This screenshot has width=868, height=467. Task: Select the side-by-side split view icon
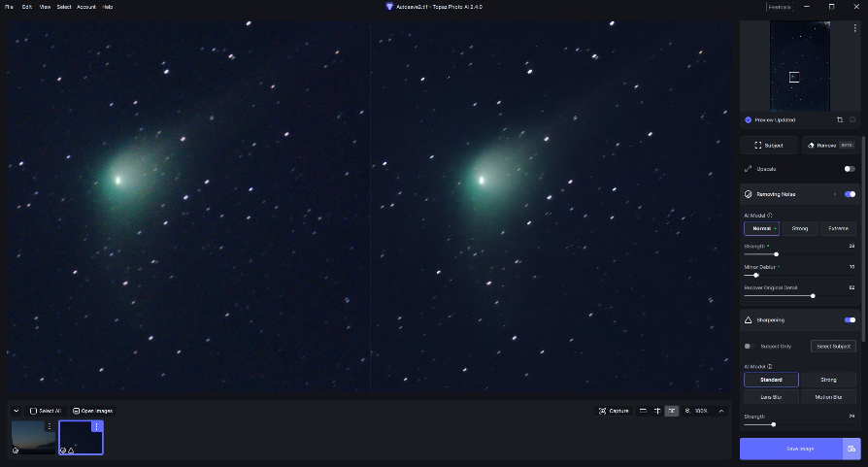(672, 411)
